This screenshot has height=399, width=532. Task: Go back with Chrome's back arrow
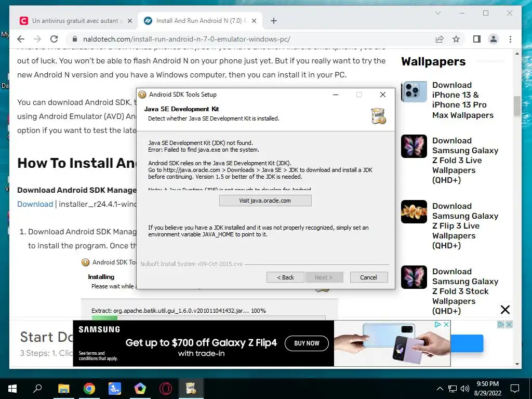click(x=21, y=39)
